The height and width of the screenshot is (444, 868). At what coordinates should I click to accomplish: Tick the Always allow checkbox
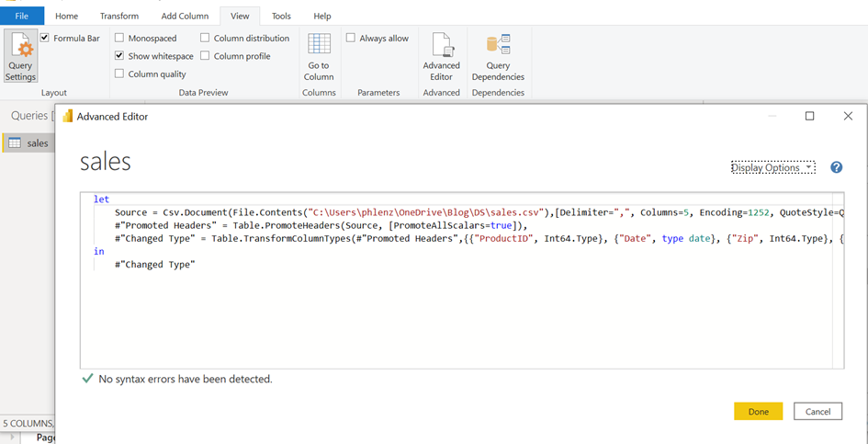coord(351,39)
